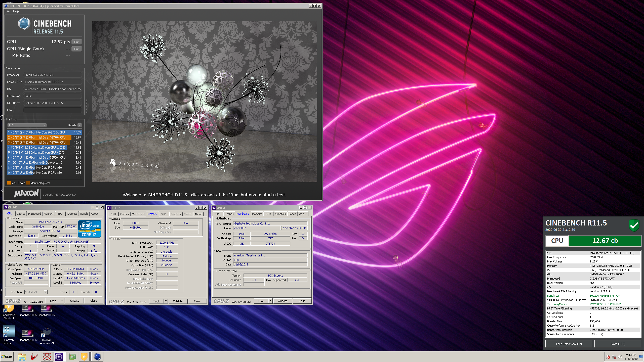The image size is (644, 362).
Task: Click the Info input field in Your System
Action: (x=53, y=110)
